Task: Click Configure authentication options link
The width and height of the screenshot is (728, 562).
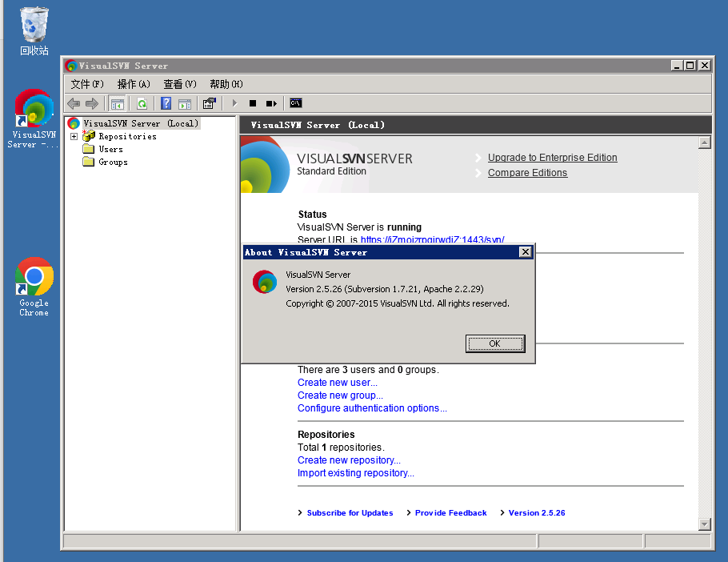Action: (372, 408)
